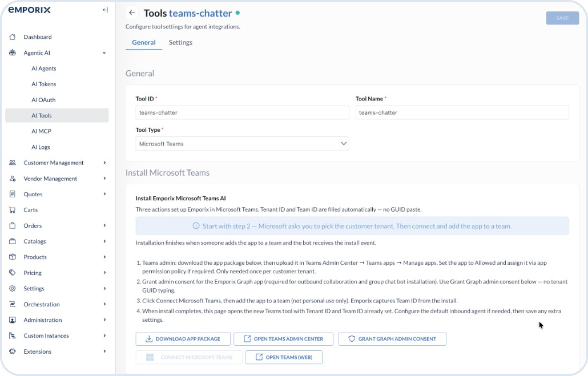This screenshot has height=376, width=588.
Task: Click the 'Start with step 2' banner text
Action: point(357,226)
